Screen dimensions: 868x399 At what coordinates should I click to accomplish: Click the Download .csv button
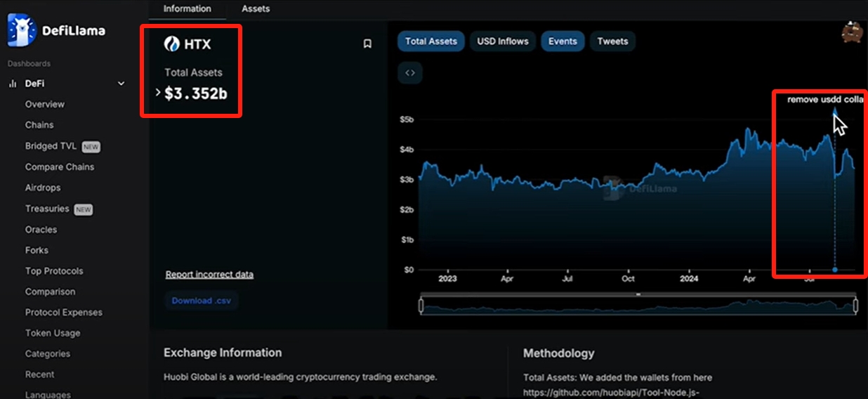pos(202,301)
